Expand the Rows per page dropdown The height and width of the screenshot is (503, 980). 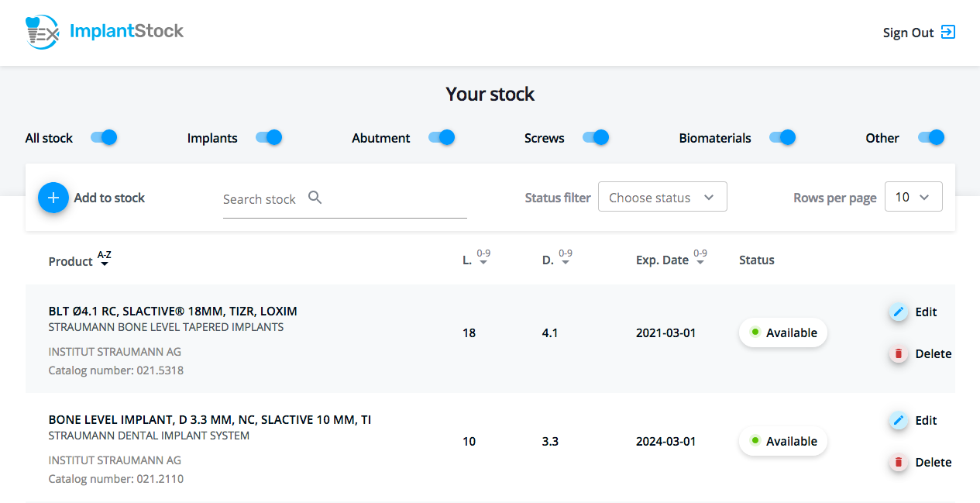913,197
